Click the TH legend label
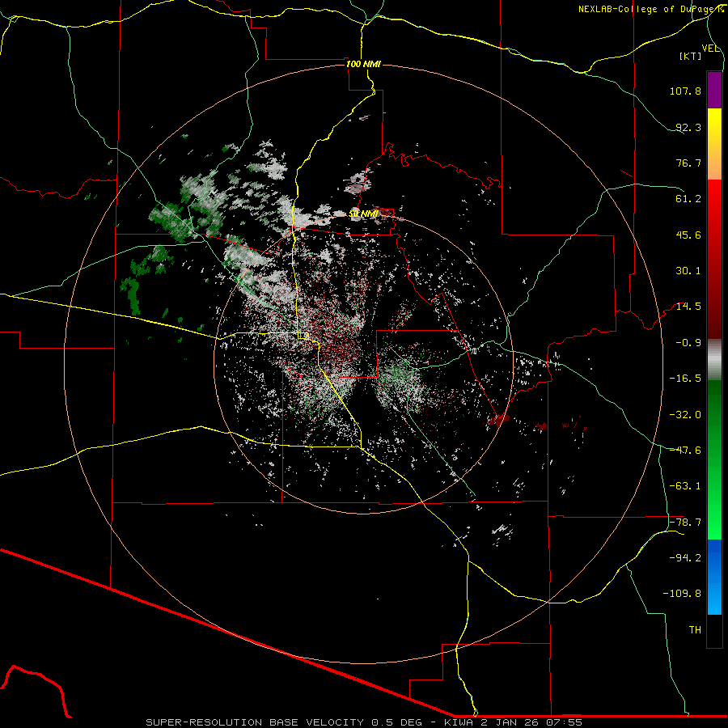 coord(695,630)
